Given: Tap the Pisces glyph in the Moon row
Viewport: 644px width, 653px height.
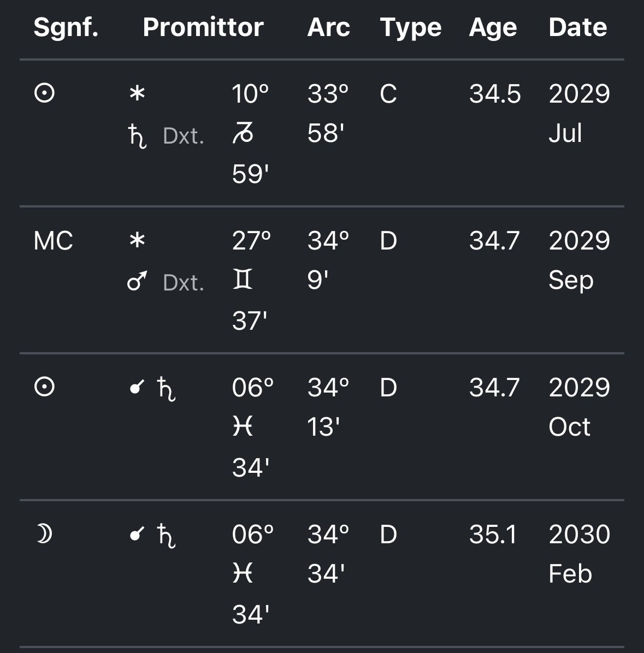Looking at the screenshot, I should pos(243,573).
